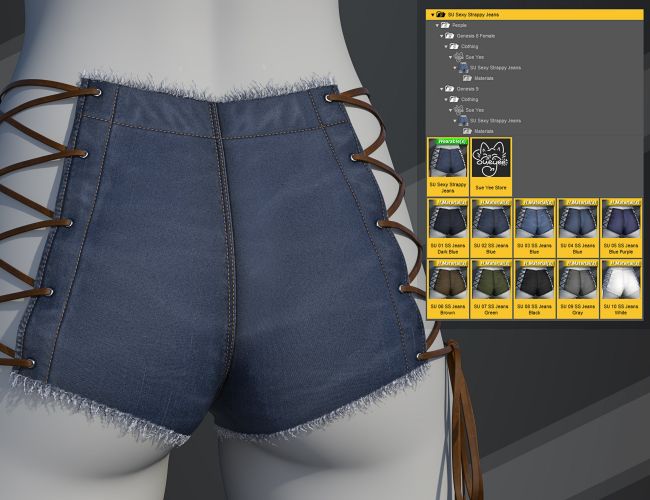Select the Genesis 8 Female folder
Viewport: 650px width, 500px height.
(x=475, y=36)
